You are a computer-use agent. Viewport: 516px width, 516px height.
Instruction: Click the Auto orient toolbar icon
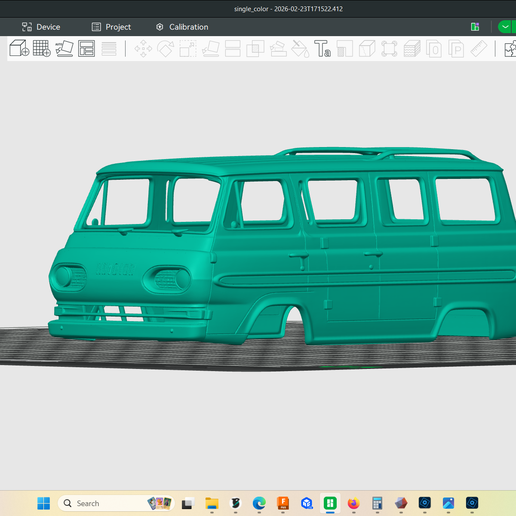[64, 48]
